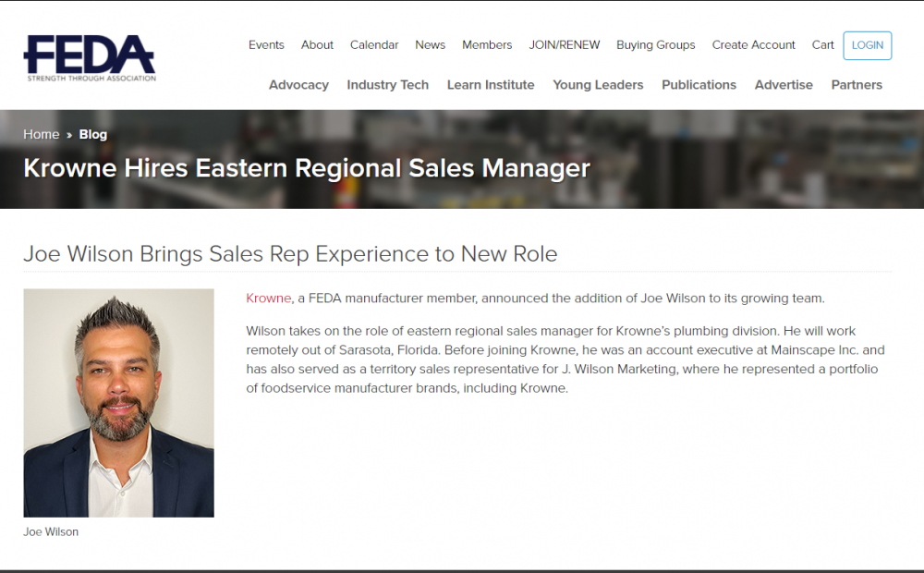The width and height of the screenshot is (924, 573).
Task: Click Create Account
Action: (x=754, y=45)
